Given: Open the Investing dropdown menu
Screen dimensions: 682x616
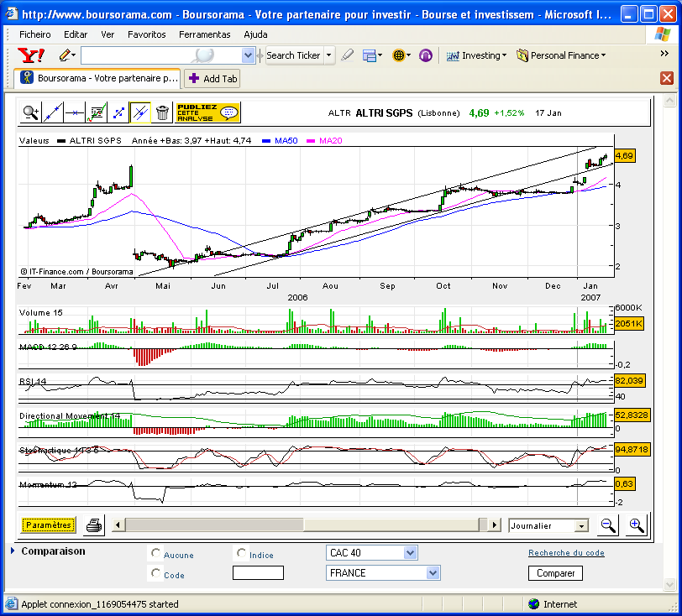Looking at the screenshot, I should click(477, 55).
